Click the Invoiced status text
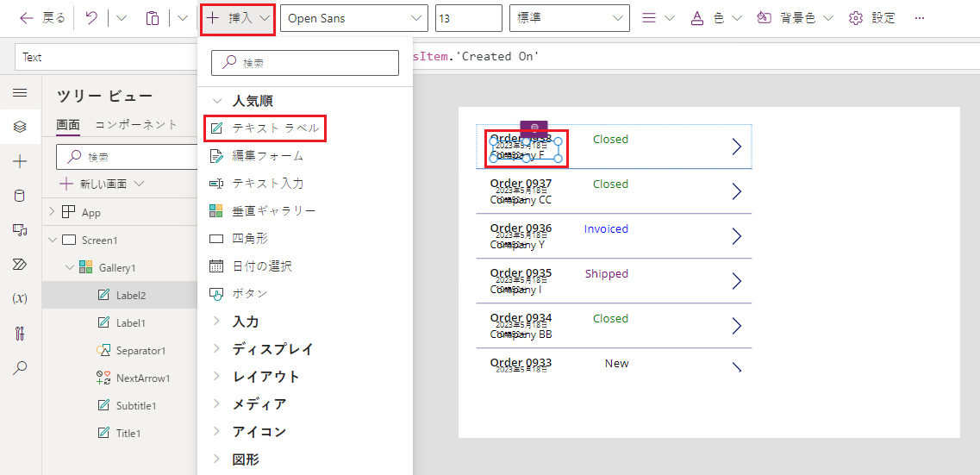The height and width of the screenshot is (475, 980). 606,228
